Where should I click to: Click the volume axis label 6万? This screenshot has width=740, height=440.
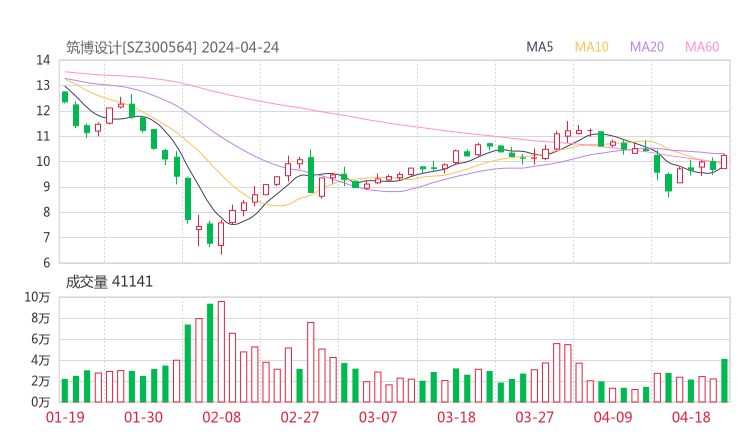tap(41, 339)
